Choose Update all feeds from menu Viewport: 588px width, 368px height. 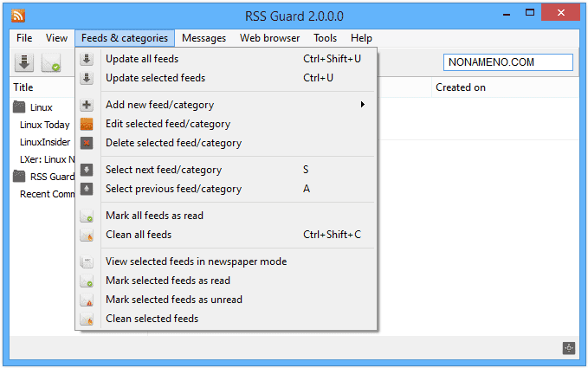[142, 59]
